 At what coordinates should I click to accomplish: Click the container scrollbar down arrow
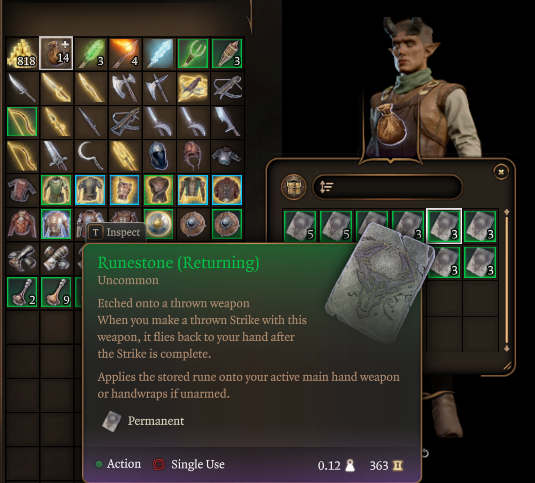tap(507, 348)
